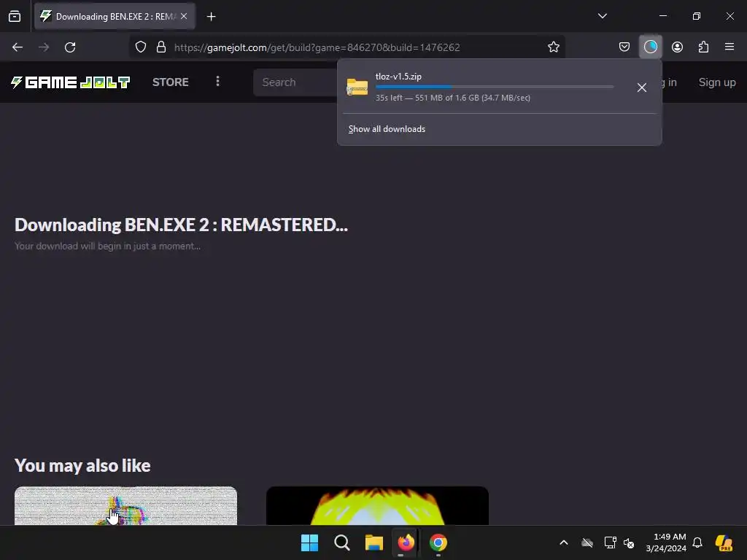Go back to previous page

tap(18, 47)
